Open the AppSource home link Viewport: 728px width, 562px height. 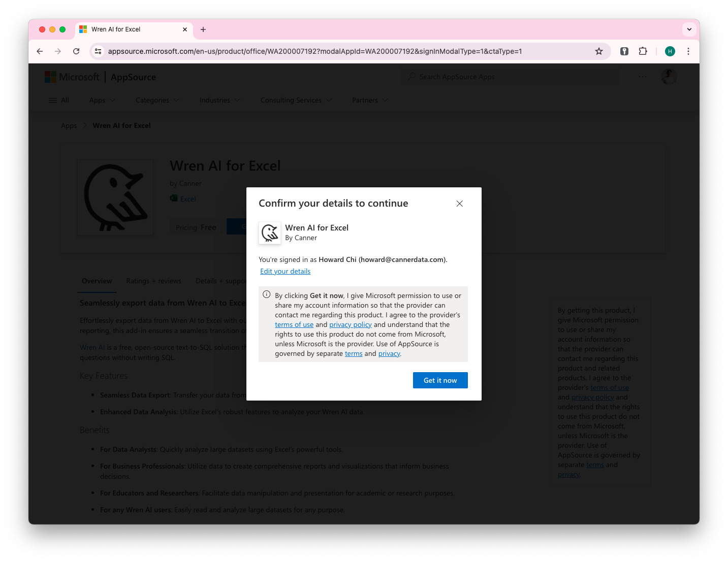pos(133,77)
